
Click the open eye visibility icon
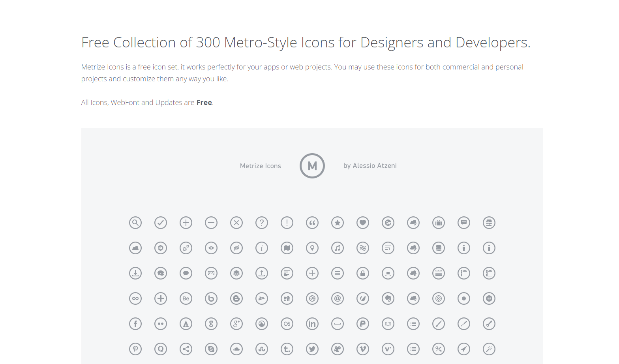point(211,248)
